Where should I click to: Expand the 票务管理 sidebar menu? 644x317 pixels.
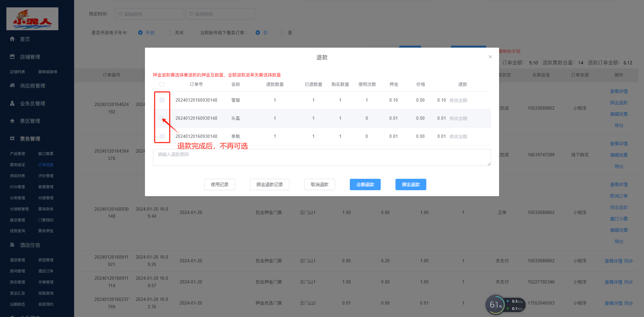30,139
